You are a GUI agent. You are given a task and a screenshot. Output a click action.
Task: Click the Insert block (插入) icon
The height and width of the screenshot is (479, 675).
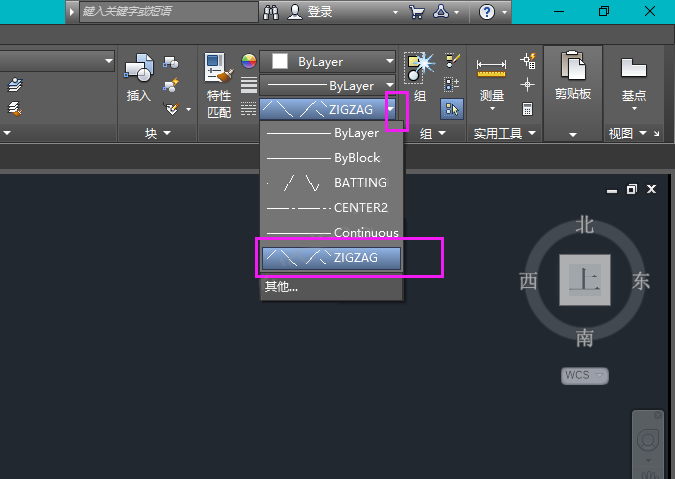(x=139, y=68)
